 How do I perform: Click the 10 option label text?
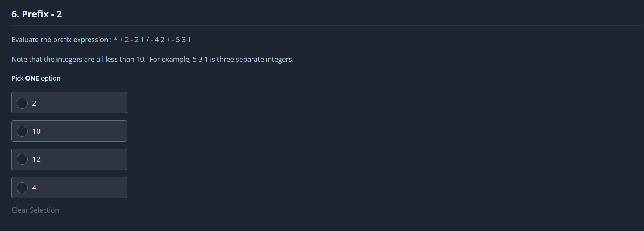36,131
